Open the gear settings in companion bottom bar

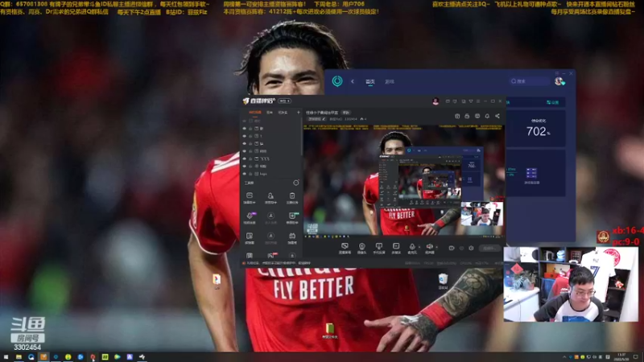point(471,249)
